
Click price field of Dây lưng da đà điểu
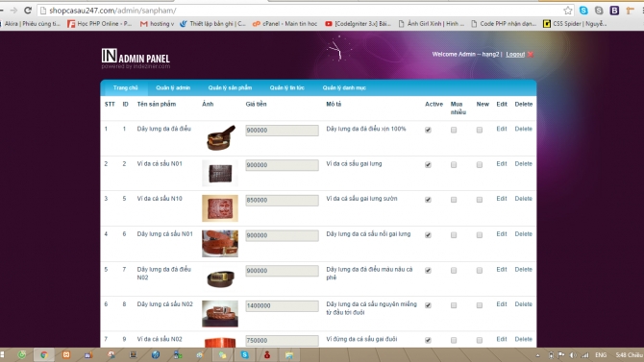click(x=282, y=130)
